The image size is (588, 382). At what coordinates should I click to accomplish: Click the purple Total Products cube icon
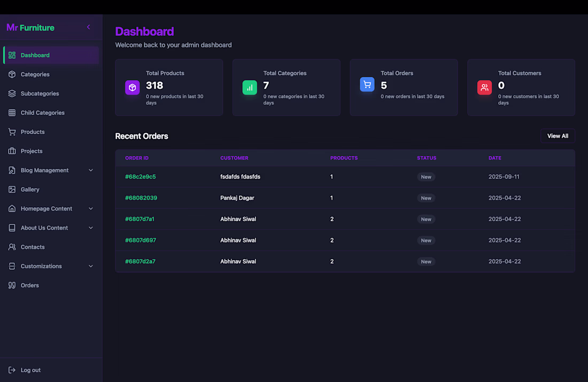pos(133,88)
